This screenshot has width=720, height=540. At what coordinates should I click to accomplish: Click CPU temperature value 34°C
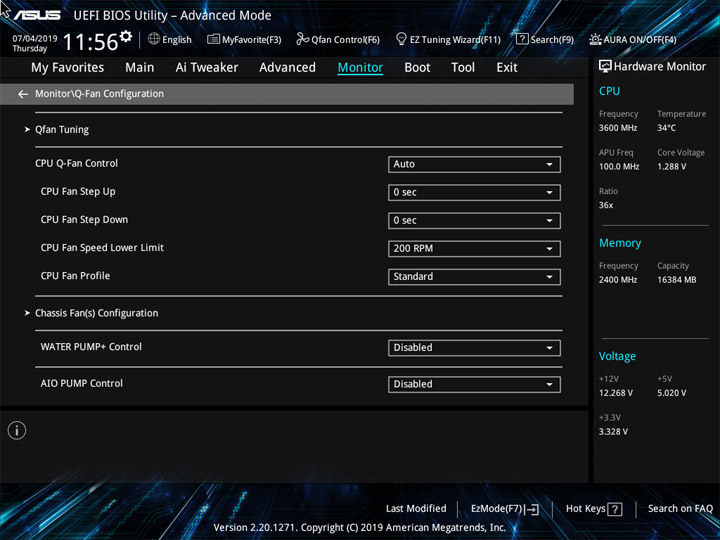[666, 128]
